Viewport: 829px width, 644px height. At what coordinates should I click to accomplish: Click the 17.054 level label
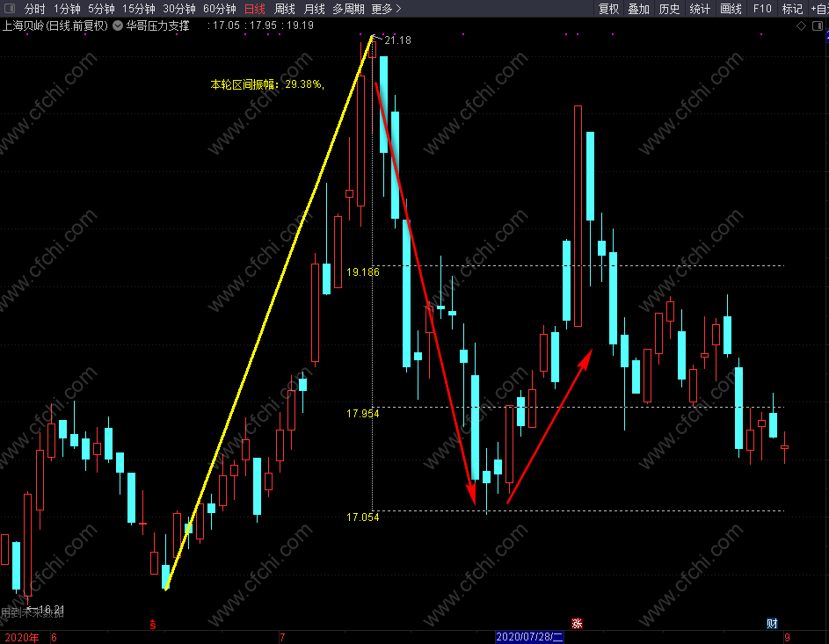[x=363, y=517]
